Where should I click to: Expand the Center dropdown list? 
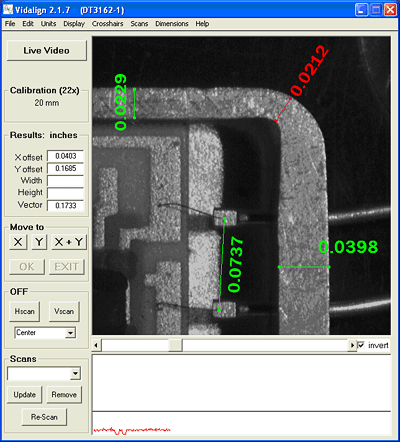point(70,333)
